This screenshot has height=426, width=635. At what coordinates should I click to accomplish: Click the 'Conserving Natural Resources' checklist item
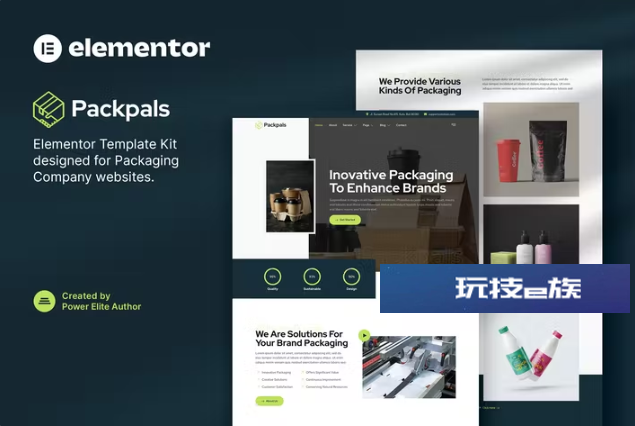[327, 387]
